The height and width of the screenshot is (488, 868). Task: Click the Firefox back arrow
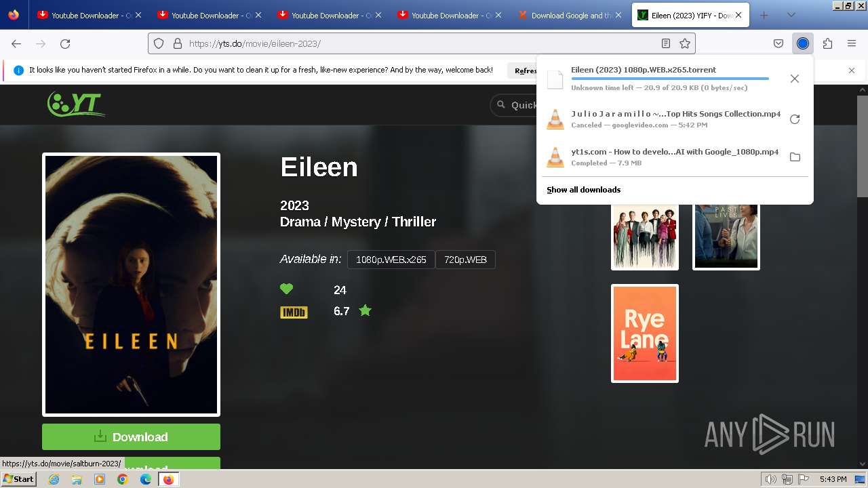pyautogui.click(x=16, y=43)
